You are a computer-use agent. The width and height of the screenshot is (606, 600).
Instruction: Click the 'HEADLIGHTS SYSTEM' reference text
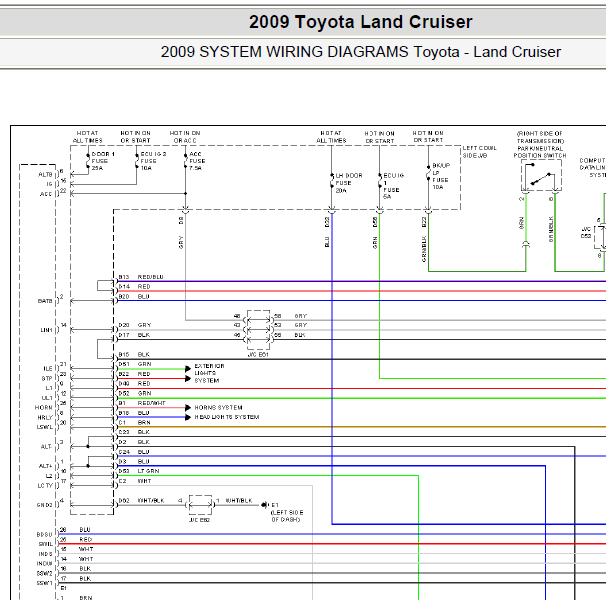click(226, 417)
